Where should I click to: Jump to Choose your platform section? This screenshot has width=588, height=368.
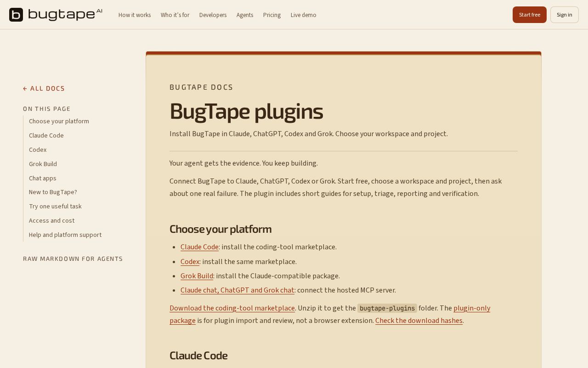click(x=59, y=121)
